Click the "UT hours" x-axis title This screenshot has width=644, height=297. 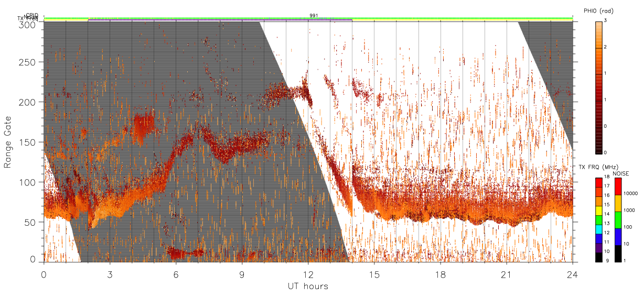(308, 286)
